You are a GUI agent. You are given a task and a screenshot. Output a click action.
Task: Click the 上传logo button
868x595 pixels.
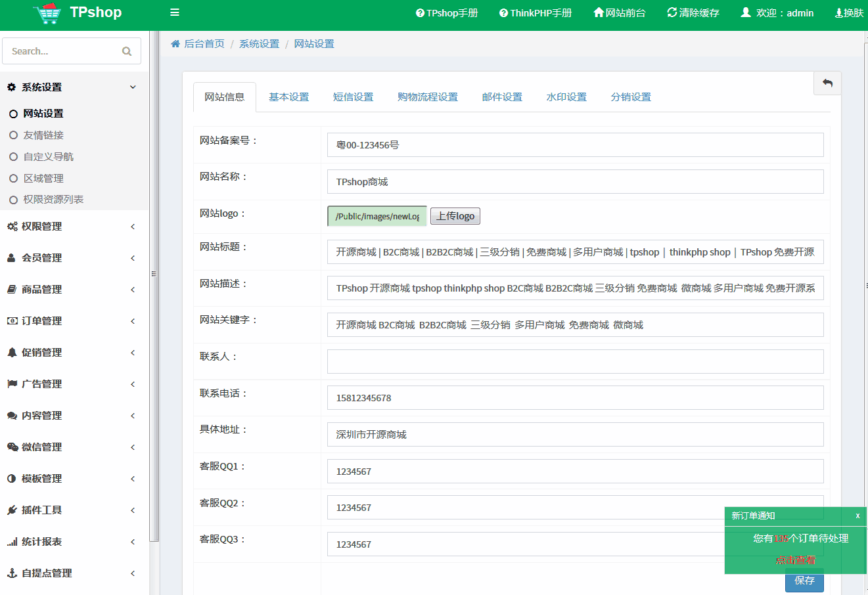coord(455,216)
